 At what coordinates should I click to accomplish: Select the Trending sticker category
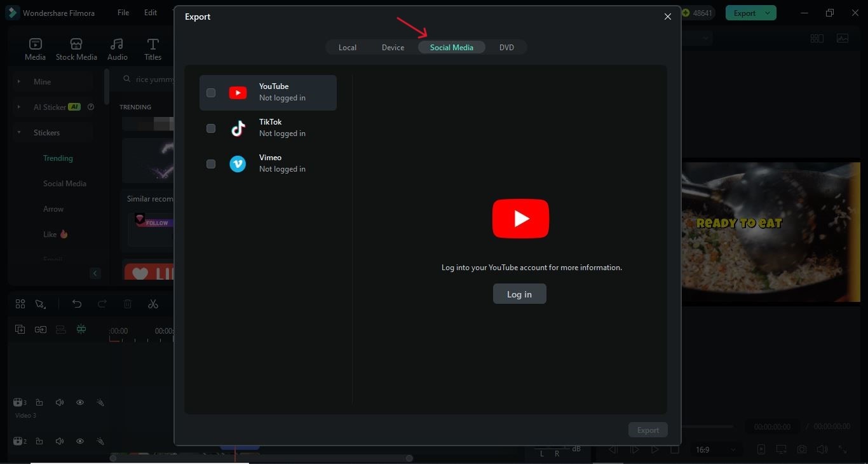tap(58, 158)
